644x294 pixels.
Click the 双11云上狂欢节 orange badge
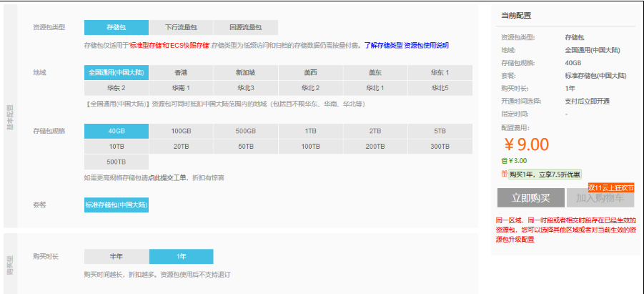(610, 187)
